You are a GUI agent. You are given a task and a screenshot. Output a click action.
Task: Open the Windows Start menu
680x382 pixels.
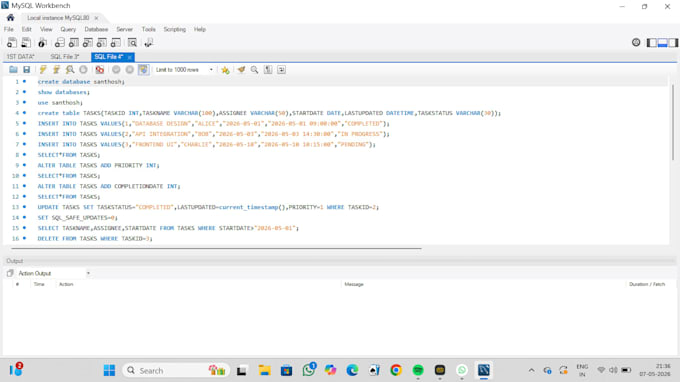click(x=109, y=370)
